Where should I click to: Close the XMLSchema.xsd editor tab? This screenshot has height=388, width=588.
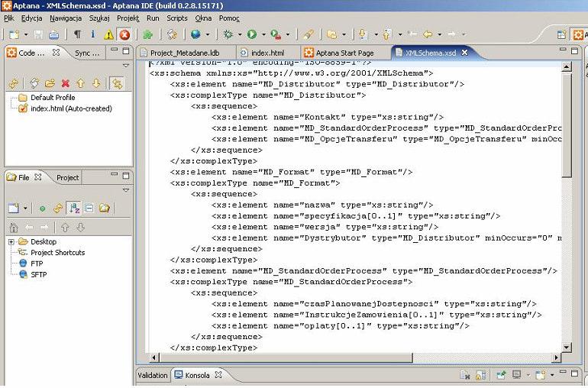464,53
